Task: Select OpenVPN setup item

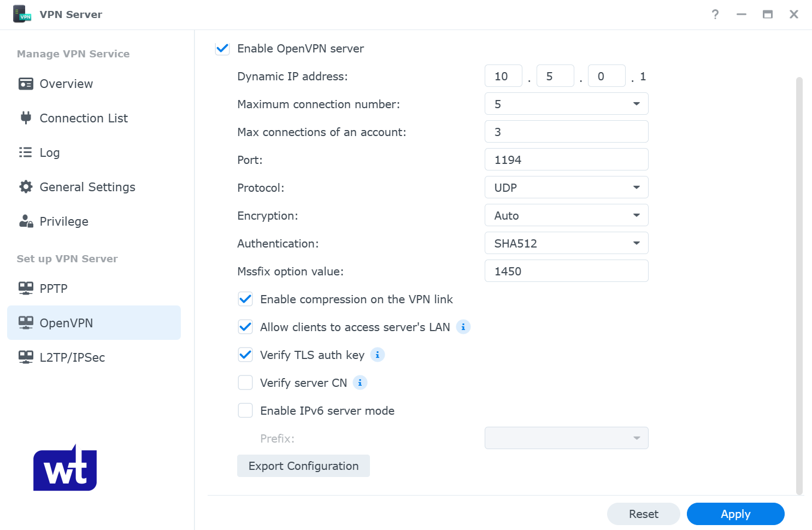Action: pyautogui.click(x=94, y=323)
